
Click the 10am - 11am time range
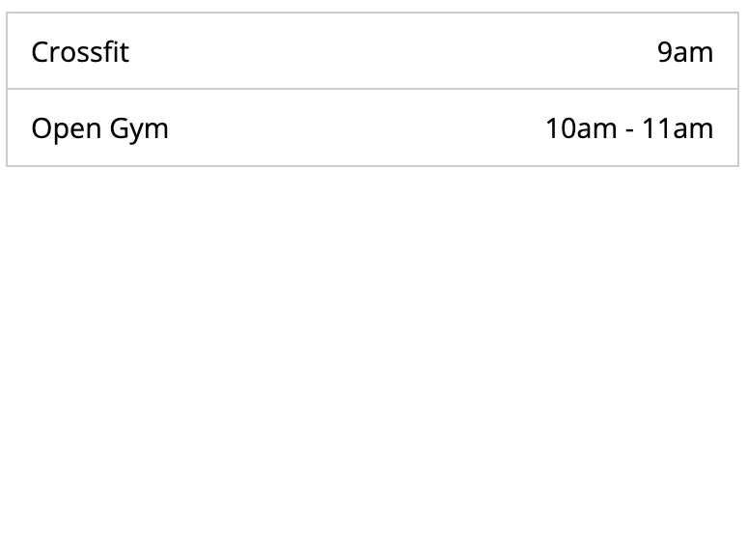pyautogui.click(x=629, y=128)
